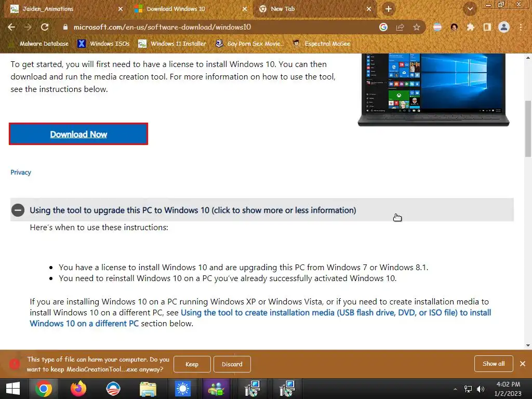Open the Privacy link
This screenshot has width=532, height=399.
[x=21, y=172]
